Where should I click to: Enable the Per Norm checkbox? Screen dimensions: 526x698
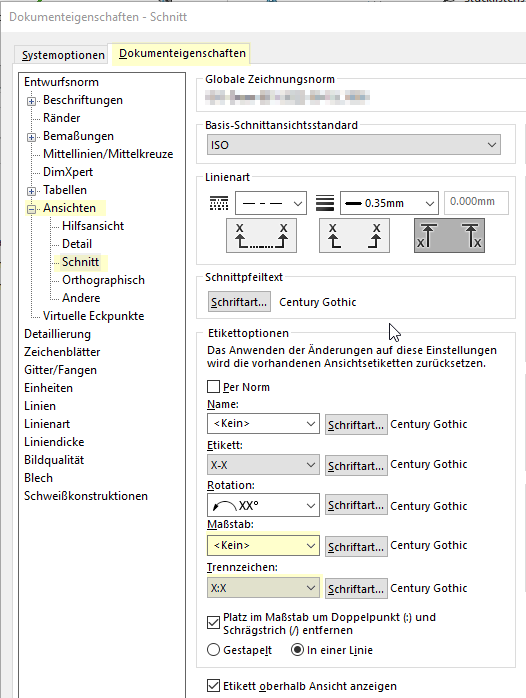pos(214,386)
